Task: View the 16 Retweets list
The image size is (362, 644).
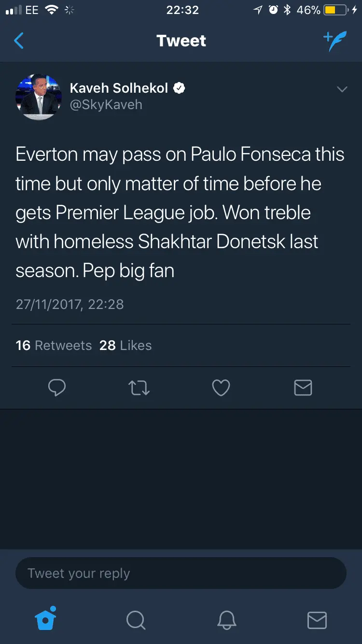Action: (x=54, y=346)
